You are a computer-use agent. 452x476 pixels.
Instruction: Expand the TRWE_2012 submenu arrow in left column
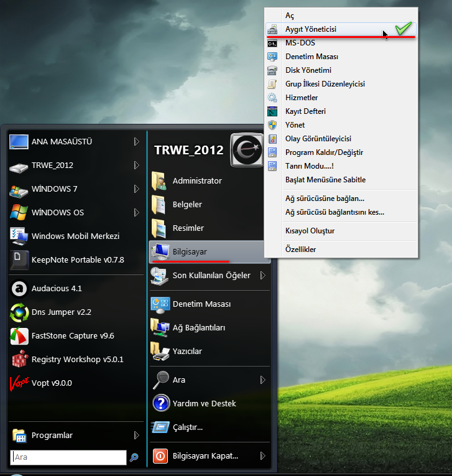click(137, 166)
